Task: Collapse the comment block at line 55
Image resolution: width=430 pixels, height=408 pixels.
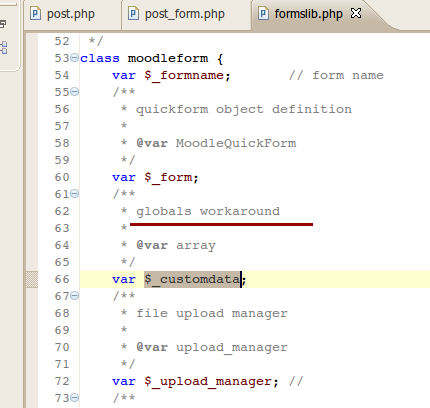Action: pyautogui.click(x=75, y=91)
